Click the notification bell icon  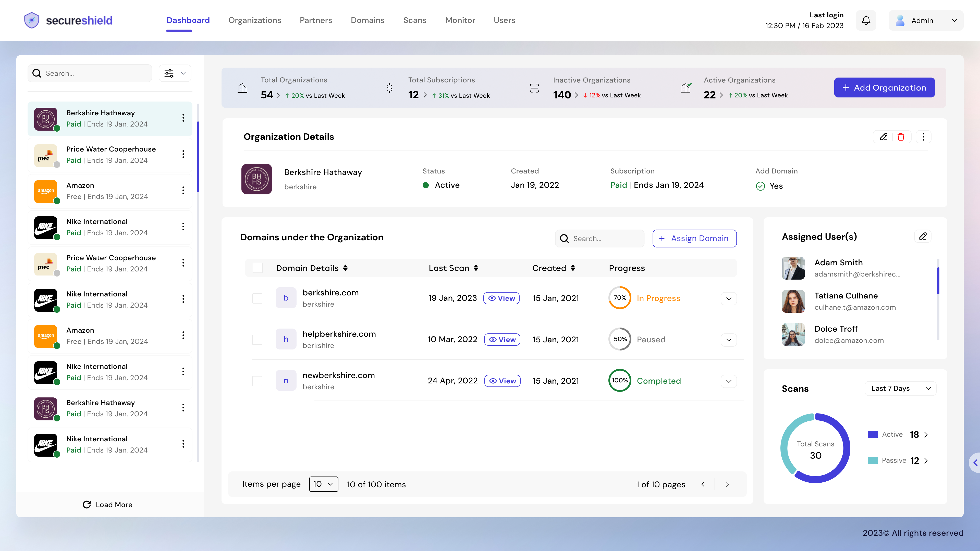(866, 20)
